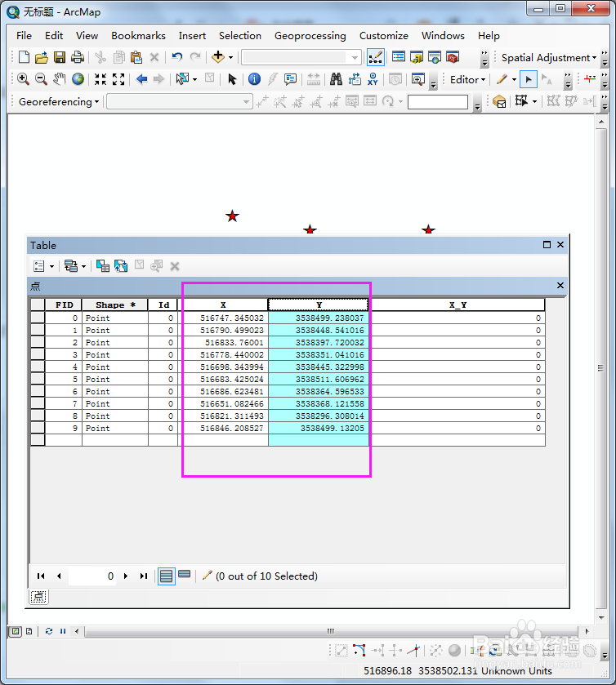The width and height of the screenshot is (616, 685).
Task: Open the Editor dropdown menu
Action: pos(468,80)
